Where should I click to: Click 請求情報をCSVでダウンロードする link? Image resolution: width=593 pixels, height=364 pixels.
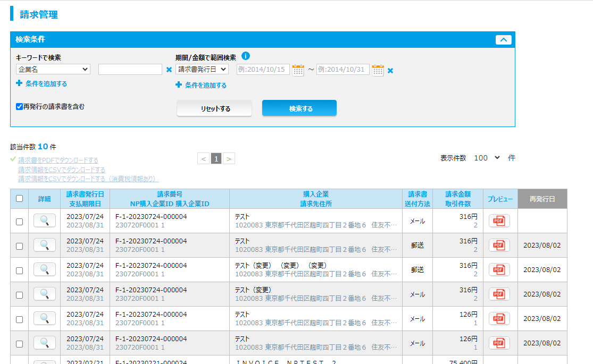62,170
